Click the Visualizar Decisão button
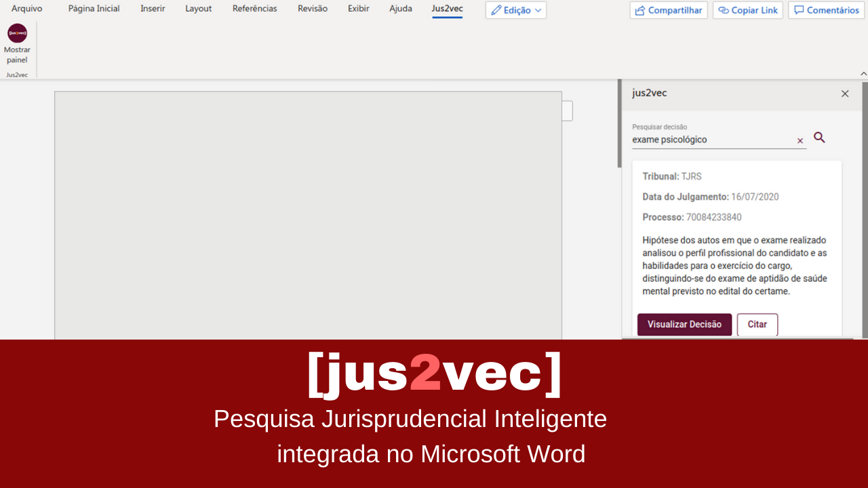 [x=684, y=324]
